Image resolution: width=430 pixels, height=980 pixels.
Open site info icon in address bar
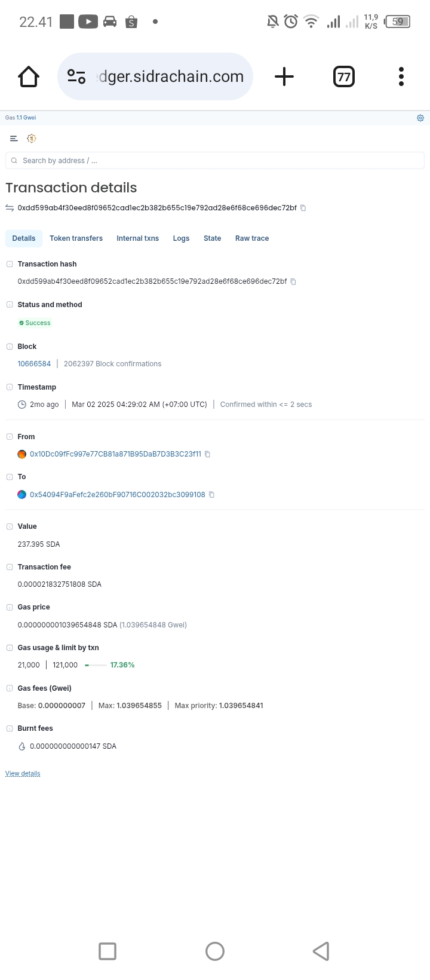click(76, 76)
